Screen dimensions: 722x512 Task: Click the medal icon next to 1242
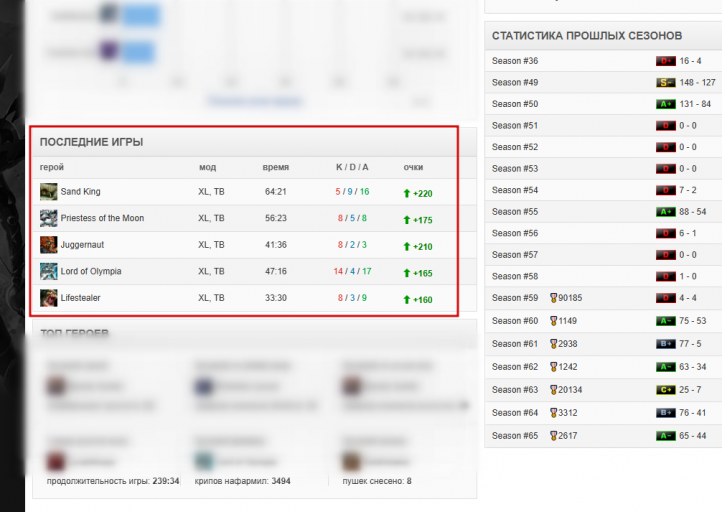point(553,367)
